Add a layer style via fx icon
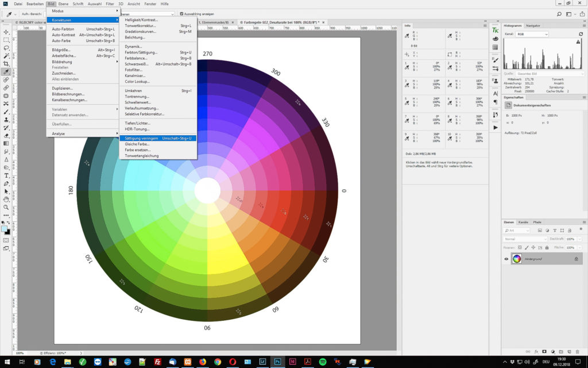Screen dimensions: 588x368 (x=536, y=351)
